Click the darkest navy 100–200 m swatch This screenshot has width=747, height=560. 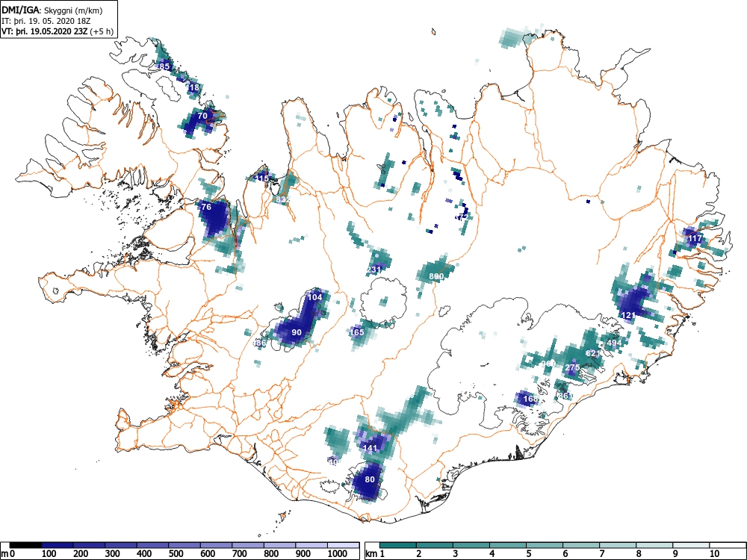coord(58,545)
